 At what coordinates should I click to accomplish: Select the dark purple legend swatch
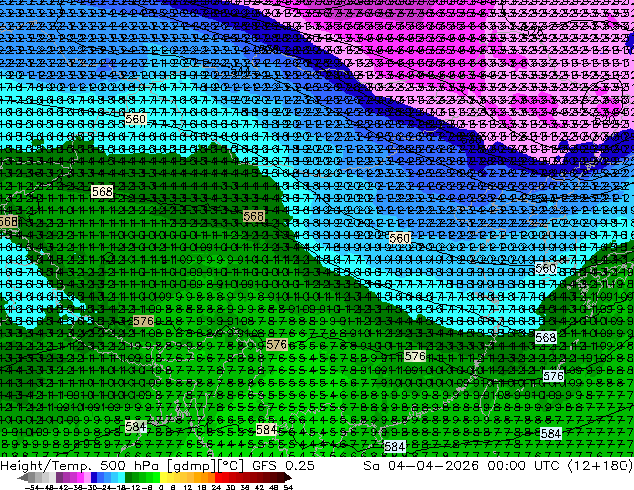click(59, 478)
